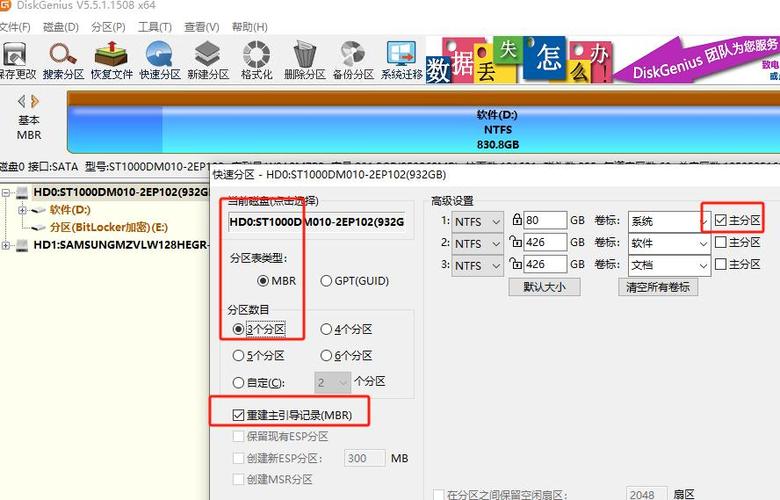Open the Help (帮助) menu
This screenshot has width=780, height=500.
(249, 27)
